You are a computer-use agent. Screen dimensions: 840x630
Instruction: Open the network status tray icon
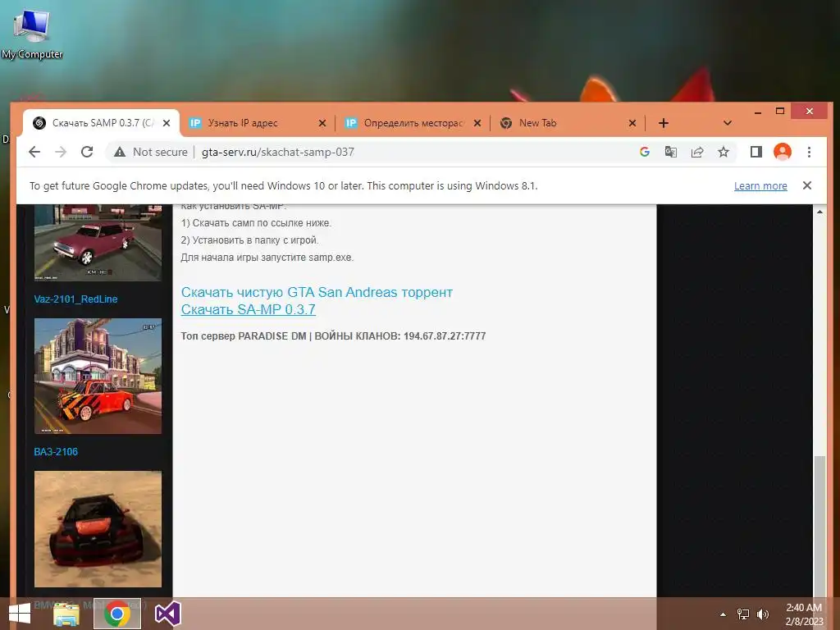click(743, 614)
